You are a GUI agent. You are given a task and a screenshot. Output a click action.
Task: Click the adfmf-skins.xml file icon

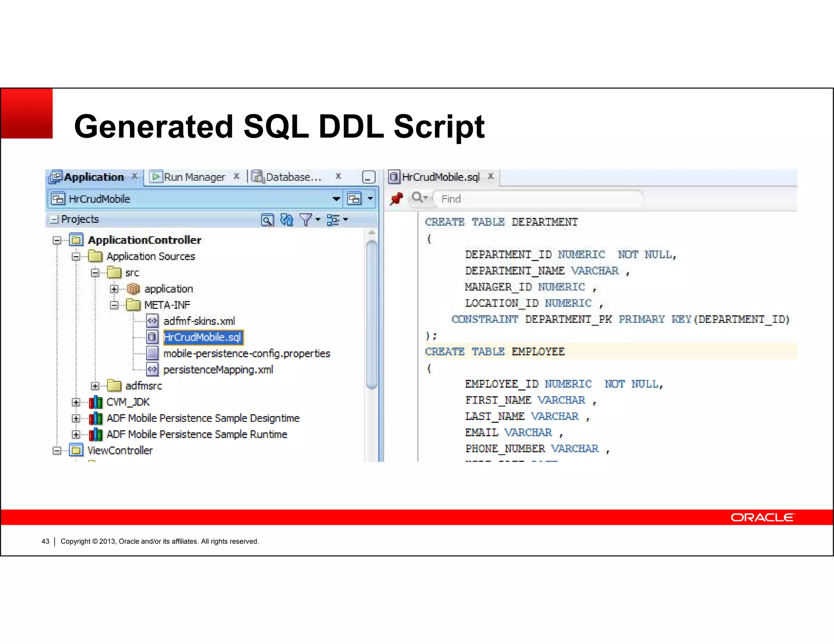pos(152,321)
